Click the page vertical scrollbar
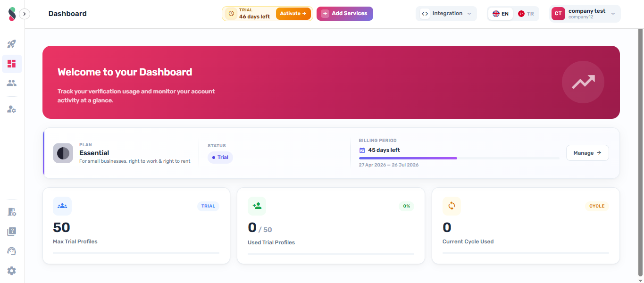This screenshot has width=644, height=283. point(640,153)
